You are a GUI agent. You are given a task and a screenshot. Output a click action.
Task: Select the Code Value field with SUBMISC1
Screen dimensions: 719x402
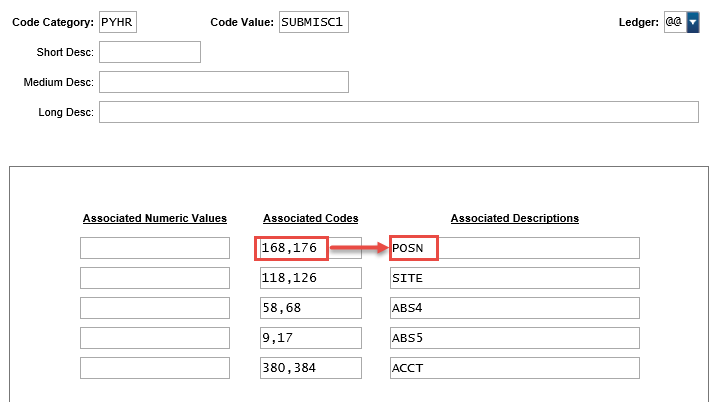click(x=313, y=22)
